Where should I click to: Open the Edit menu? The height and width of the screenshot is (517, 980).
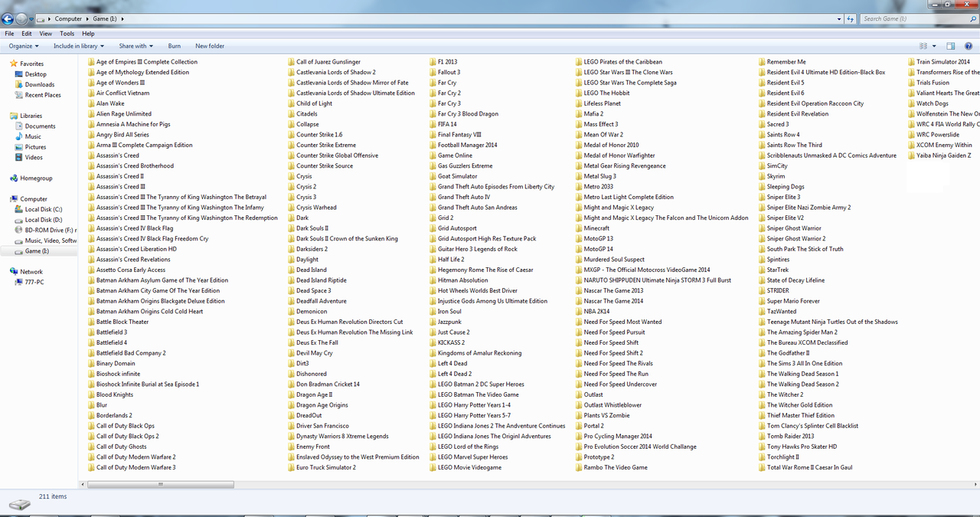tap(27, 34)
